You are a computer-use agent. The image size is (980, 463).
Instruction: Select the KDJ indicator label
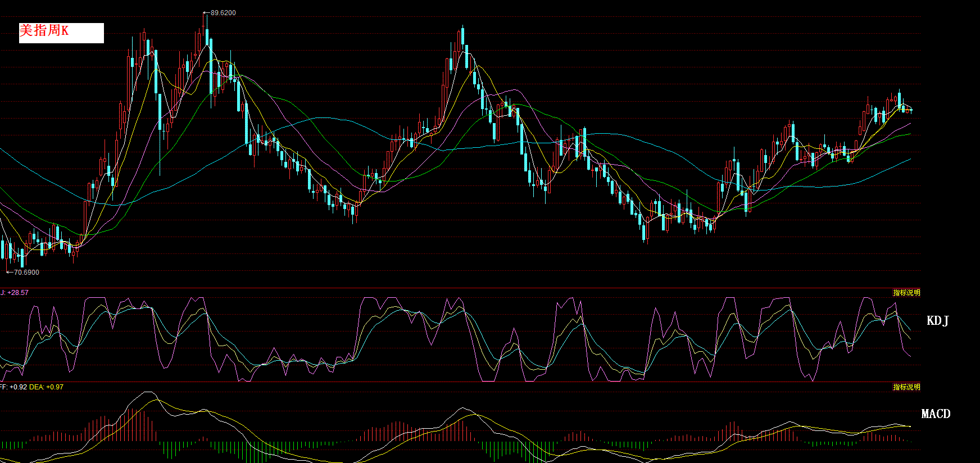[937, 321]
